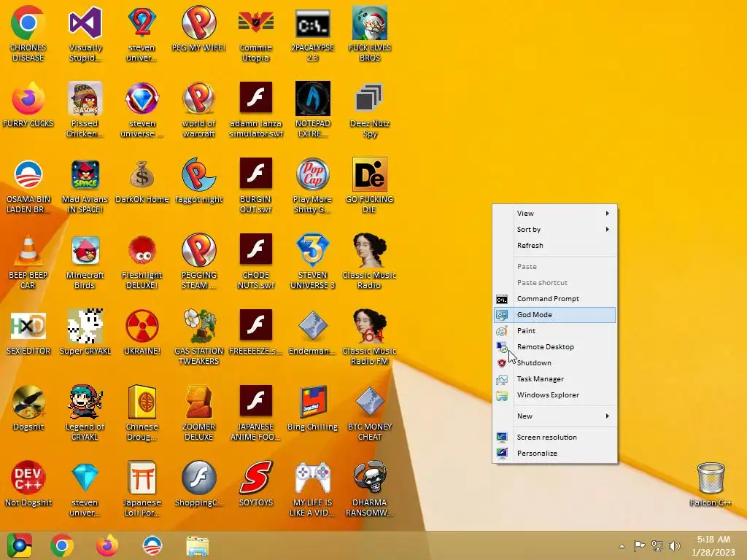This screenshot has width=747, height=560.
Task: Select the Classic Music Radio FM icon
Action: tap(370, 337)
